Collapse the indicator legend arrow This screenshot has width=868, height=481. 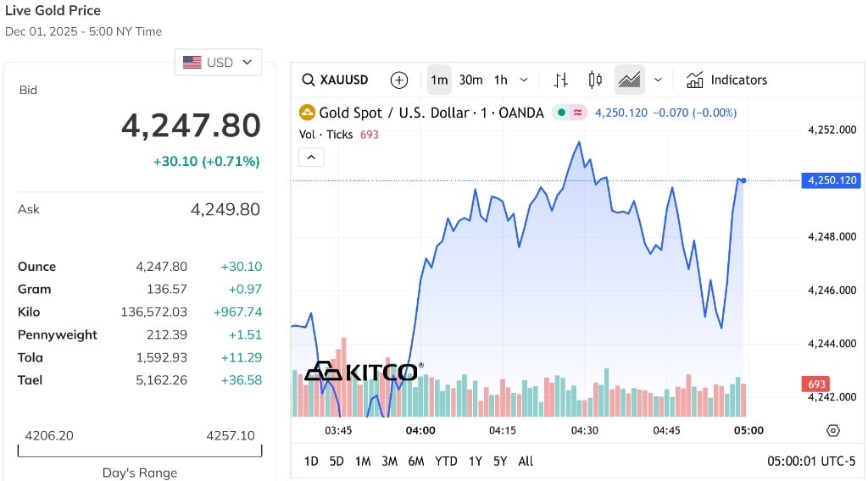[x=311, y=157]
